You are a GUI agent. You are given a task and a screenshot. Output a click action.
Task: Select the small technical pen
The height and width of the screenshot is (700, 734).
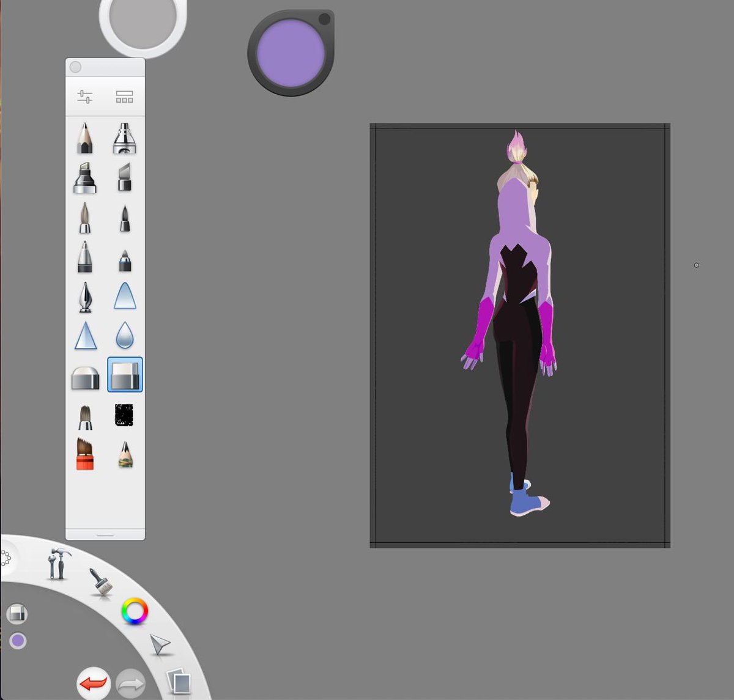tap(125, 260)
